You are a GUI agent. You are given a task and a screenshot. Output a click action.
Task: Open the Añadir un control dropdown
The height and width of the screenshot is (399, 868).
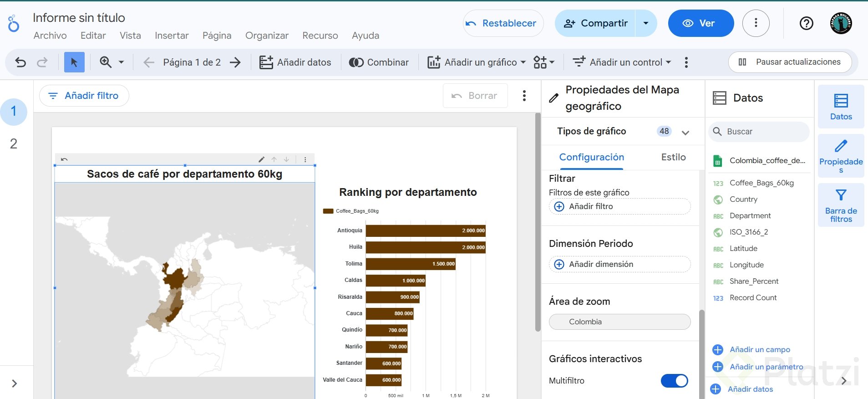pyautogui.click(x=622, y=62)
